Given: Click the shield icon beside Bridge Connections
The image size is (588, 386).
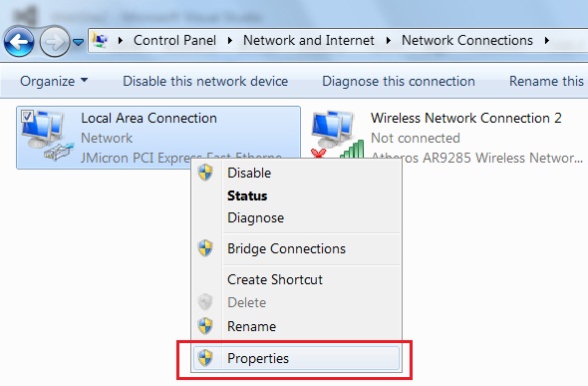Looking at the screenshot, I should [x=205, y=248].
